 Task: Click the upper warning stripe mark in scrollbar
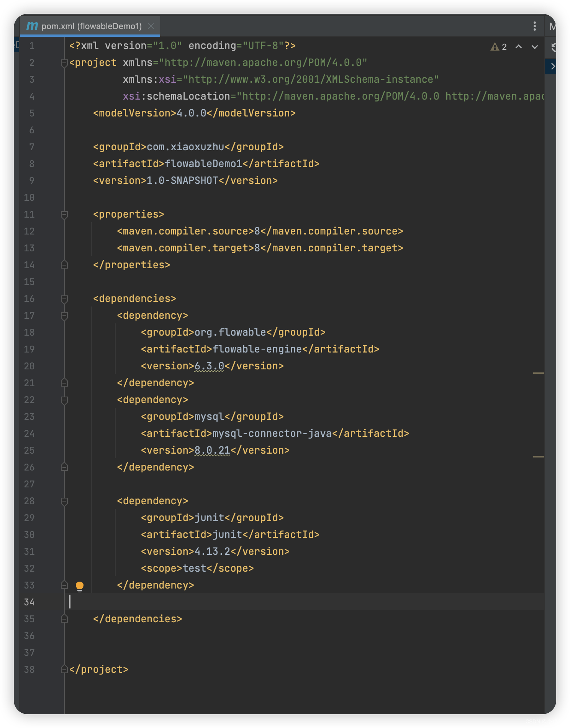538,373
